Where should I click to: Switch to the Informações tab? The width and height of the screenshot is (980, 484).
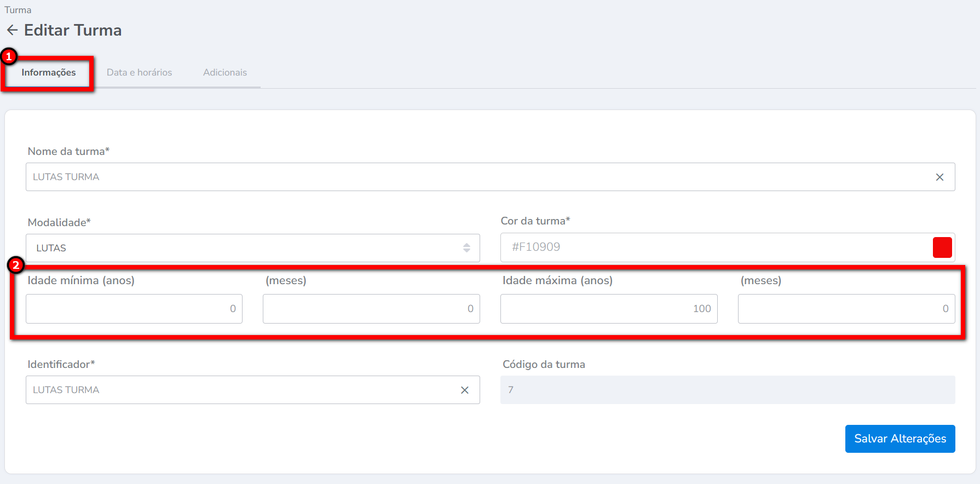(x=49, y=73)
